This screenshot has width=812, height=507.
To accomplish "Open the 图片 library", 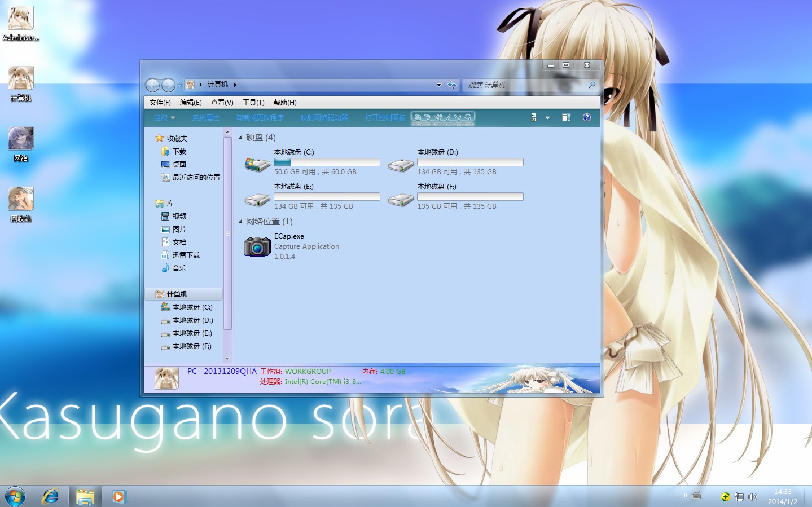I will click(179, 230).
